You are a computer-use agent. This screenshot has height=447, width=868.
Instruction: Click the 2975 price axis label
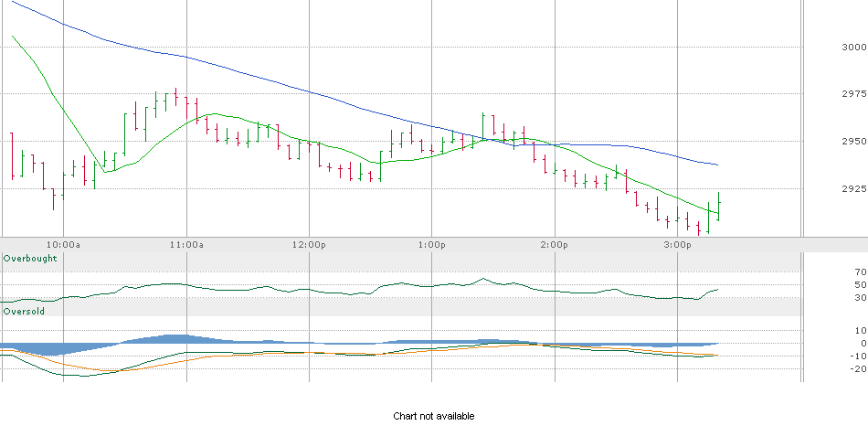coord(854,93)
